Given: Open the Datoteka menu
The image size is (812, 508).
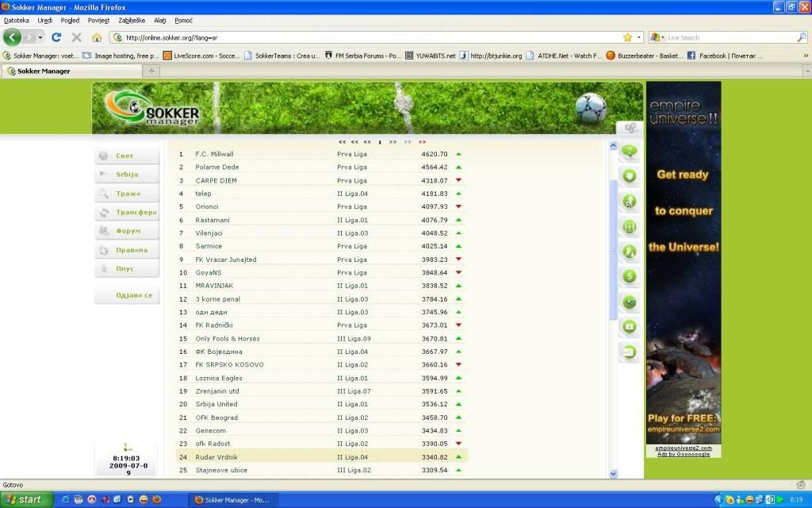Looking at the screenshot, I should click(x=16, y=20).
